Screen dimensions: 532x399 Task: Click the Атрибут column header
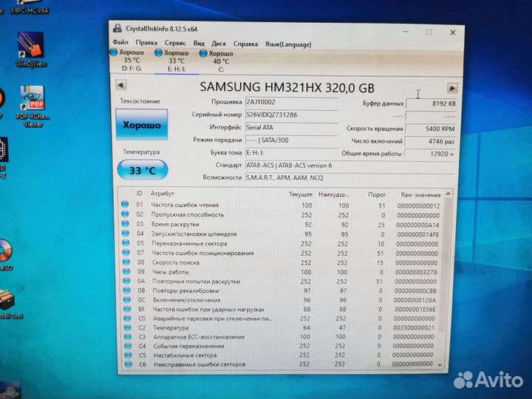[x=162, y=194]
